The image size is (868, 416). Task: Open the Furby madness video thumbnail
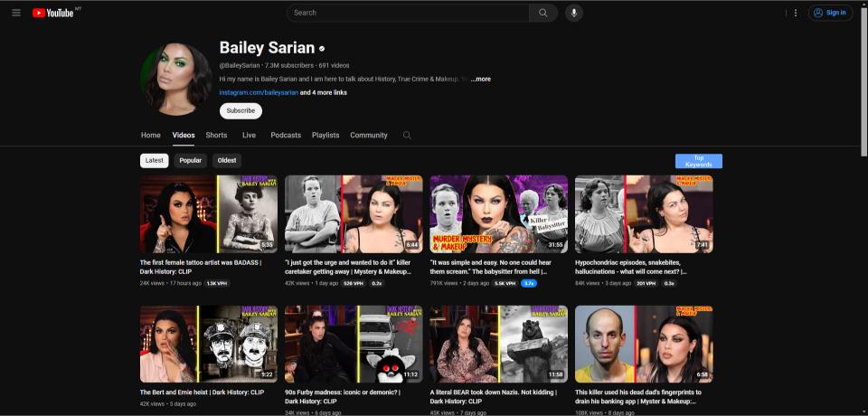tap(354, 344)
